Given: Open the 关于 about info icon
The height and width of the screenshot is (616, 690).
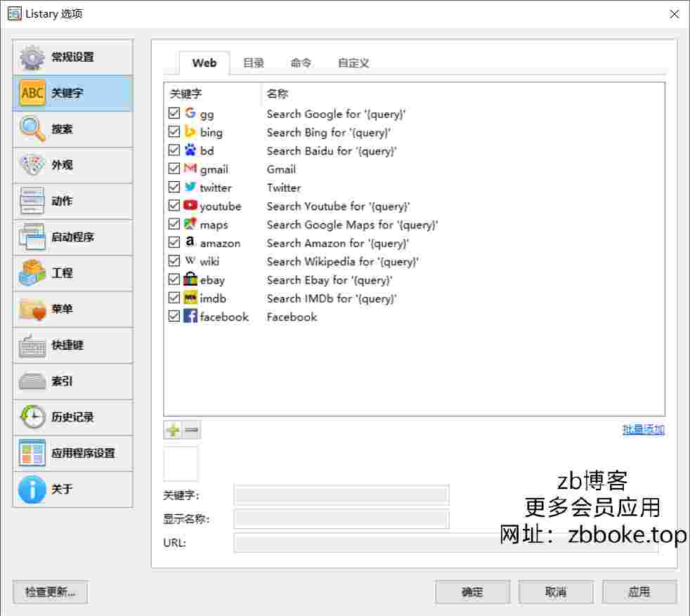Looking at the screenshot, I should click(32, 490).
